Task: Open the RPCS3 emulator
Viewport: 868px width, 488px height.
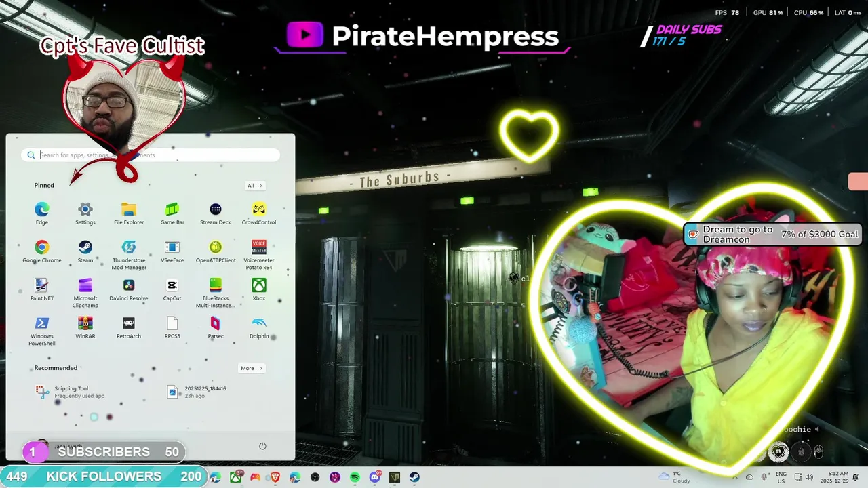Action: point(172,327)
